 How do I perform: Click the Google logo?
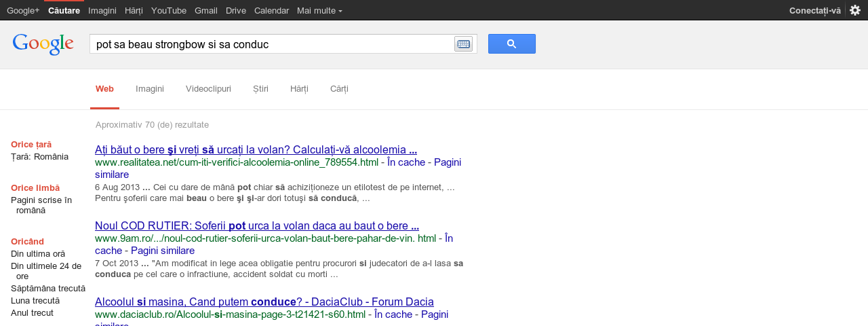[x=43, y=44]
